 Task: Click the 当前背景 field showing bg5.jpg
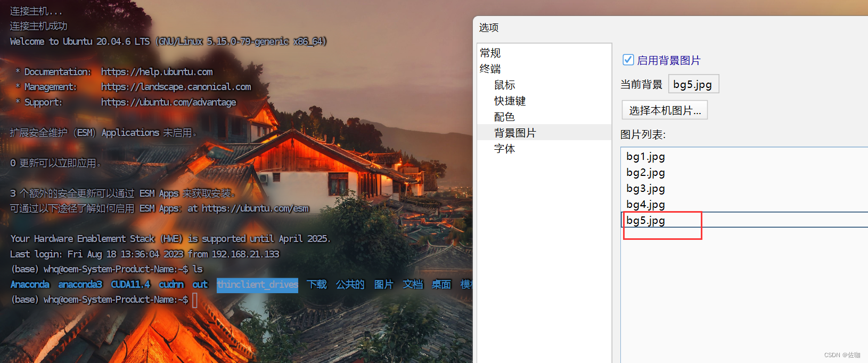coord(693,84)
